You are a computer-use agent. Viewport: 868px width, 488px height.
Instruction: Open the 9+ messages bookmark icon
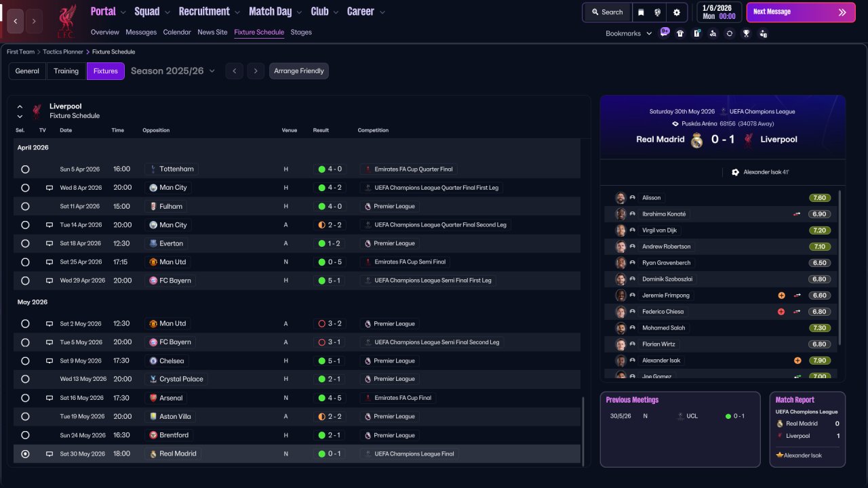(665, 33)
